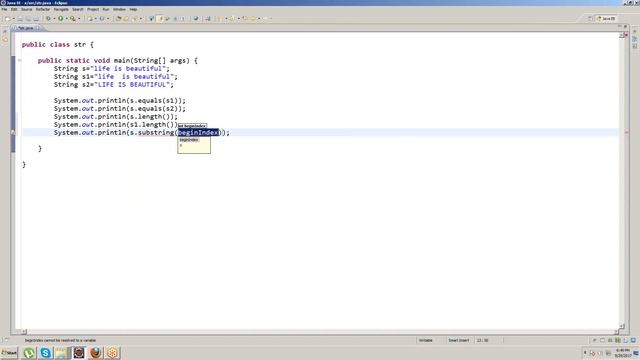Click the Print toolbar icon

click(36, 18)
